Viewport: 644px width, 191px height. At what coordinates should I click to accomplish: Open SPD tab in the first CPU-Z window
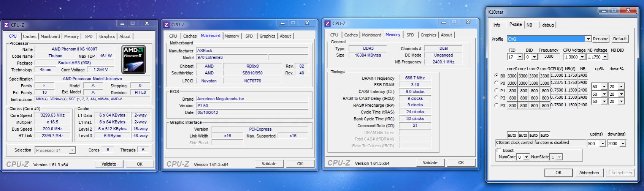click(89, 36)
